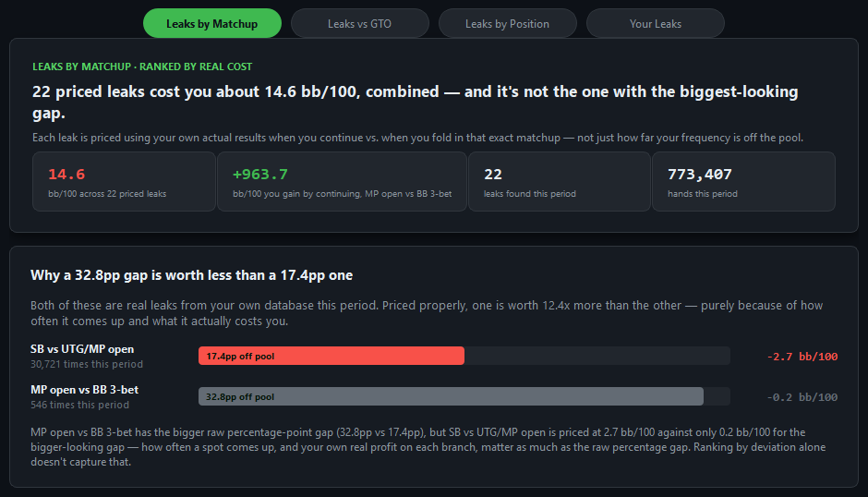
Task: Click the MP open vs BB 3-bet row label
Action: pos(84,390)
